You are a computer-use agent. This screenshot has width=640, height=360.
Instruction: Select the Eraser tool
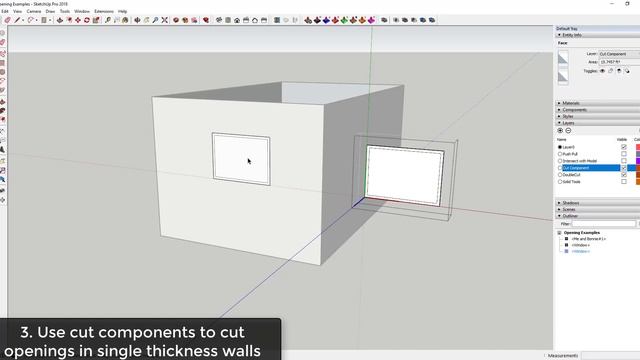(7, 20)
